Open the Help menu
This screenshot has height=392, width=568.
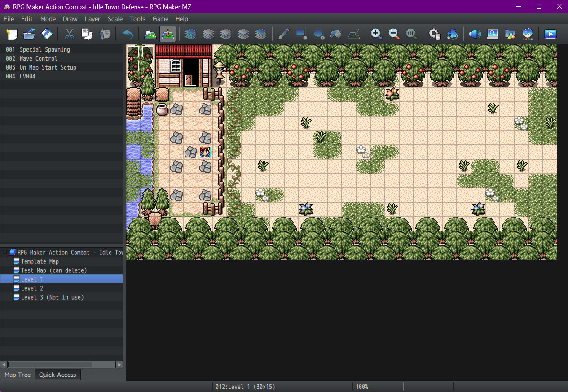click(182, 19)
